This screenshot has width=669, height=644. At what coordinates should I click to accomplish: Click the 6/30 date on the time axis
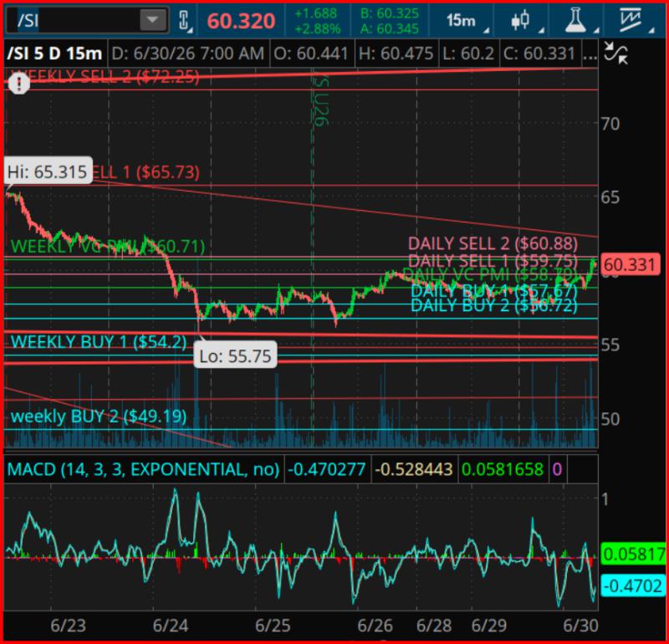[580, 626]
